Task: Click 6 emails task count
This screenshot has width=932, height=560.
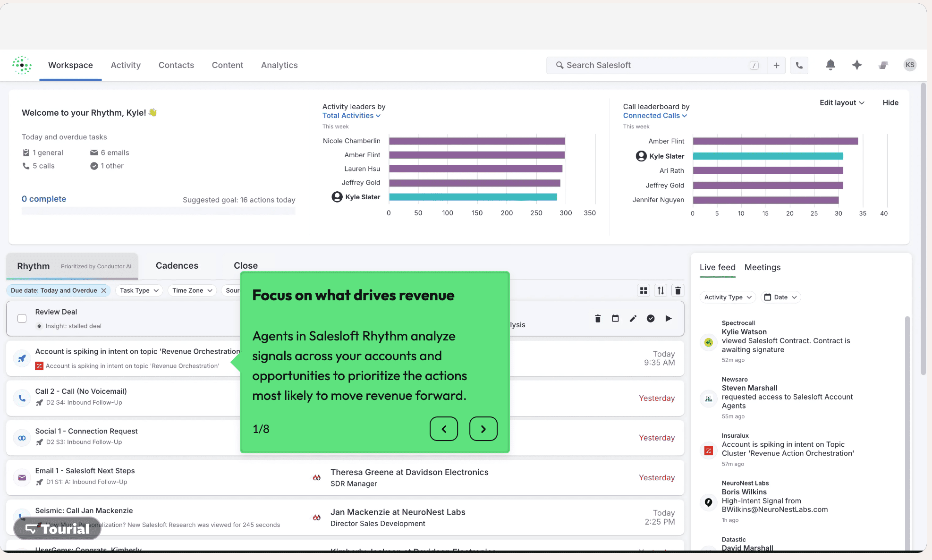Action: coord(110,153)
